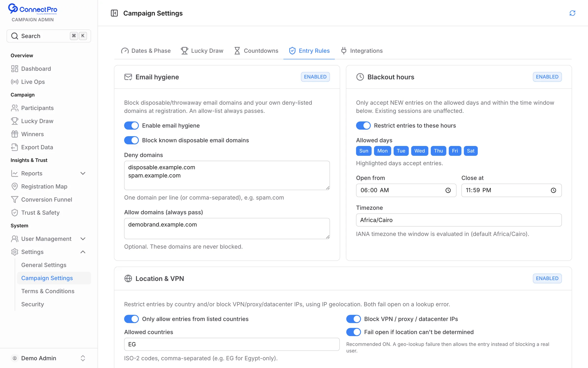
Task: Switch to the Integrations tab
Action: [362, 51]
